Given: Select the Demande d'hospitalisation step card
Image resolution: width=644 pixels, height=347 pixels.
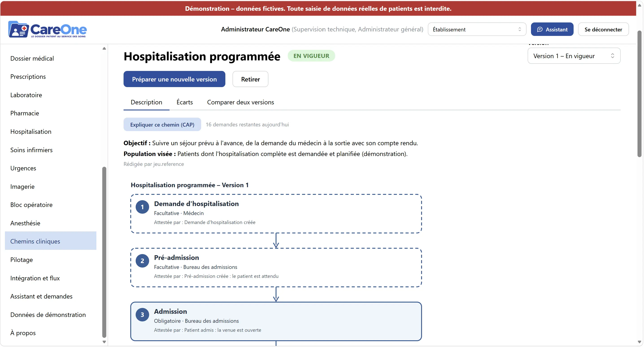Looking at the screenshot, I should (276, 214).
